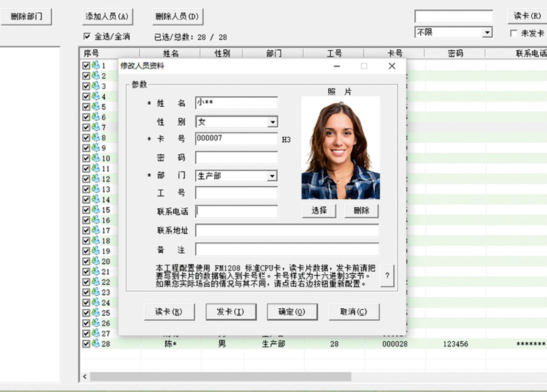Click the person icon in row 24

95,303
